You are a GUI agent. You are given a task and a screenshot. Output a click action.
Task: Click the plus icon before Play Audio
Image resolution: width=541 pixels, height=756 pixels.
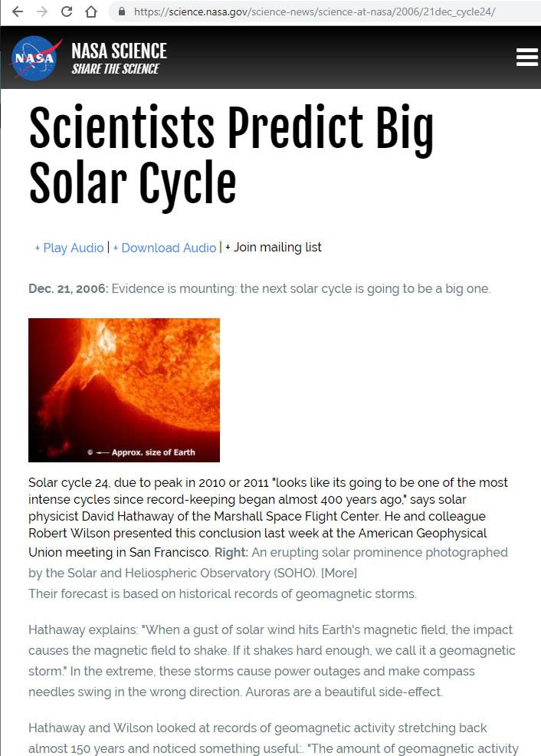click(38, 248)
